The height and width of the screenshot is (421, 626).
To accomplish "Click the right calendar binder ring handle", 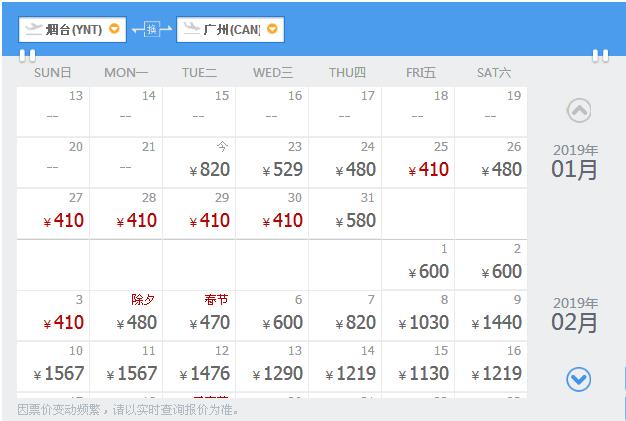I will point(600,56).
